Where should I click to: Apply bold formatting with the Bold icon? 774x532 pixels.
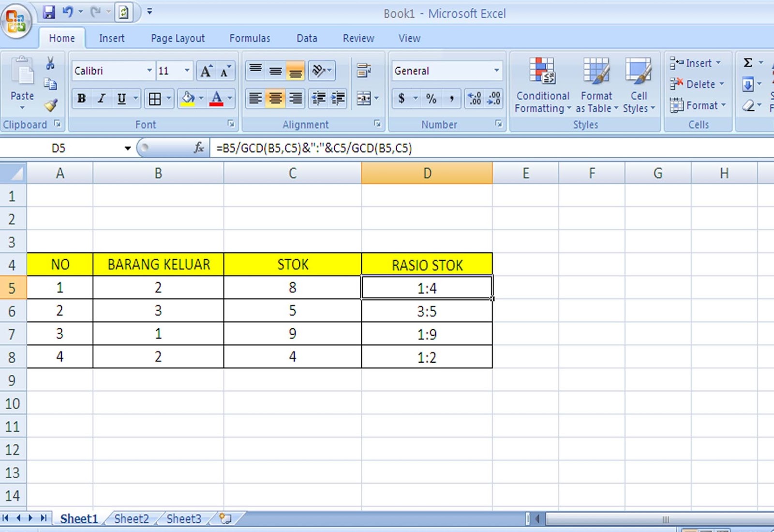click(x=81, y=99)
